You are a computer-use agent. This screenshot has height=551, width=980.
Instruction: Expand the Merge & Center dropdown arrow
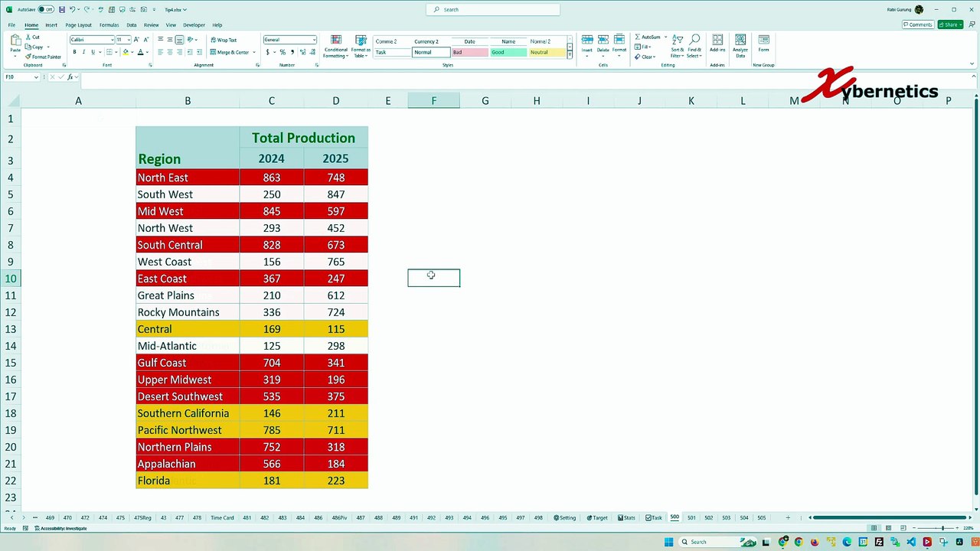click(253, 52)
